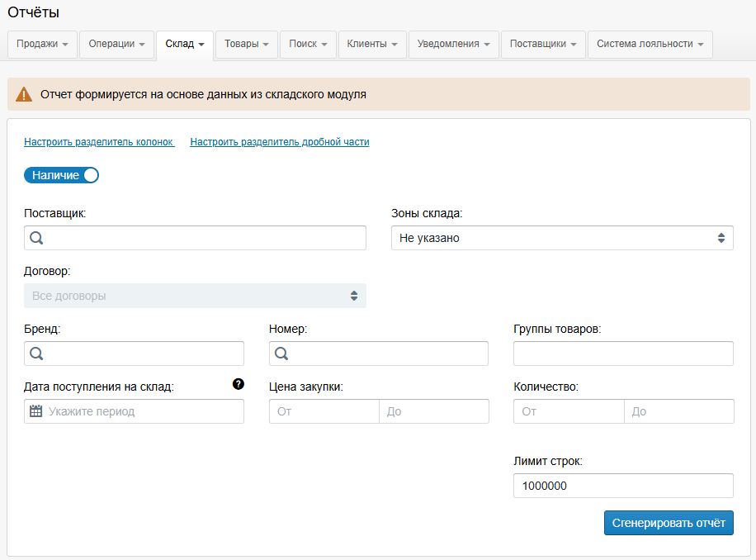Expand the Договор dropdown list
This screenshot has width=756, height=560.
point(195,296)
